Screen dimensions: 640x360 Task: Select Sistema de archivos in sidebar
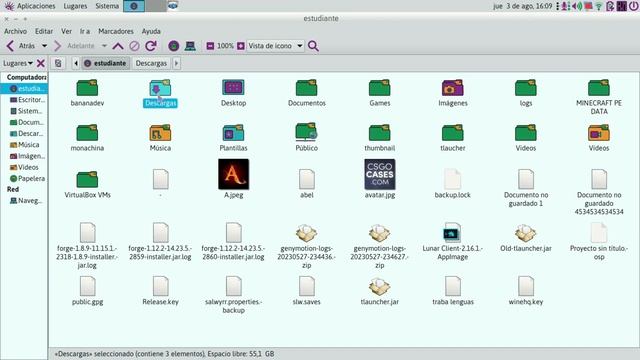(26, 111)
